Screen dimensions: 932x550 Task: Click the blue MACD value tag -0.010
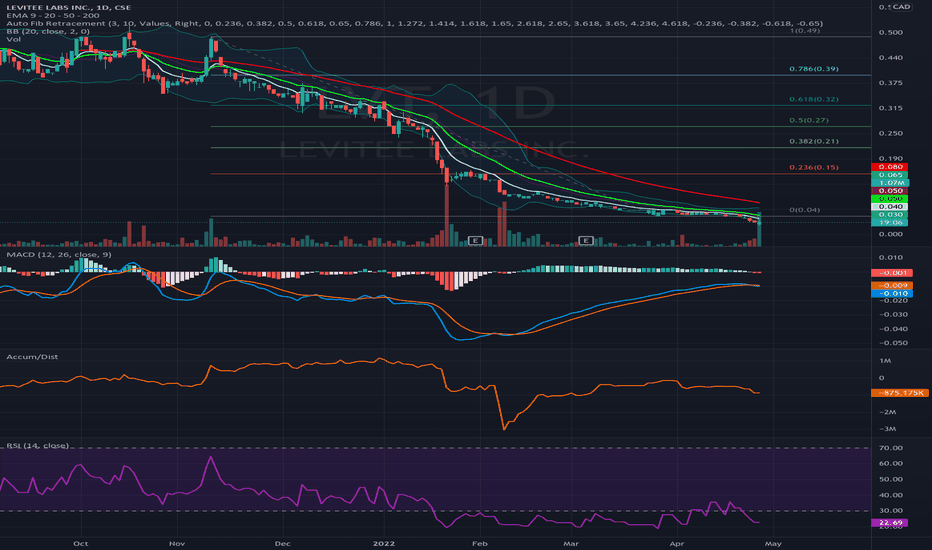[x=892, y=294]
